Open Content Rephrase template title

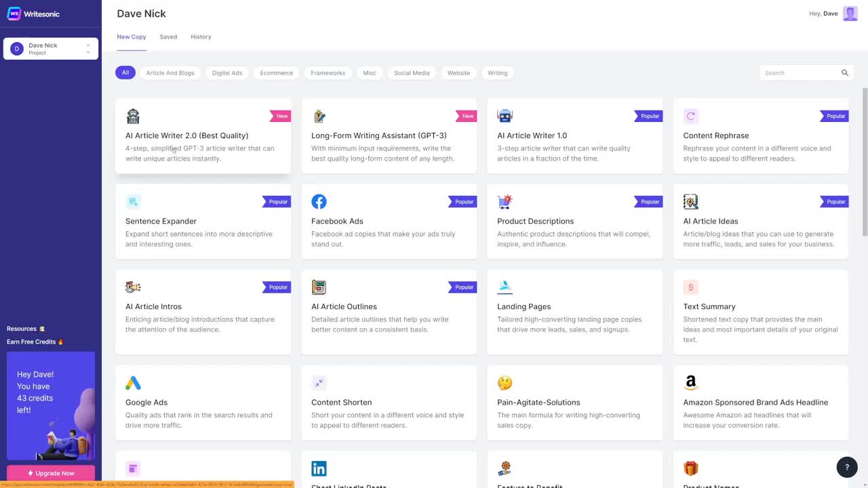pos(716,136)
